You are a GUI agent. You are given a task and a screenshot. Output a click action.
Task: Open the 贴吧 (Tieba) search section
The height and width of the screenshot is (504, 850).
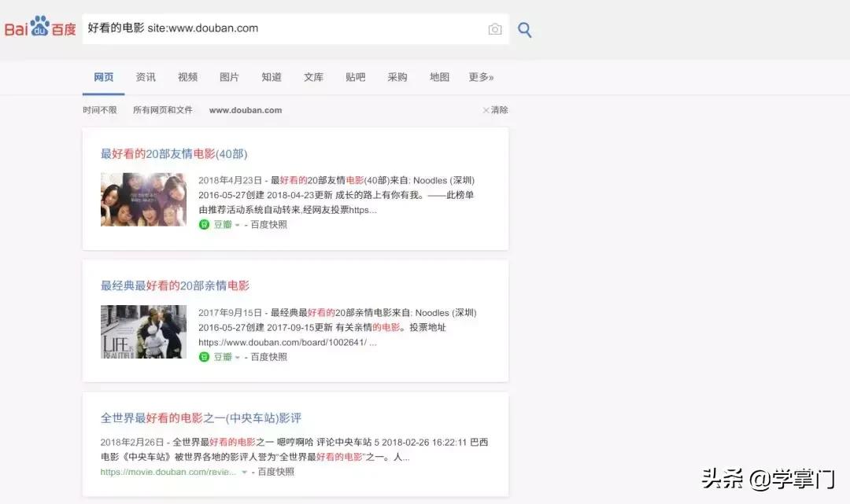click(x=355, y=77)
